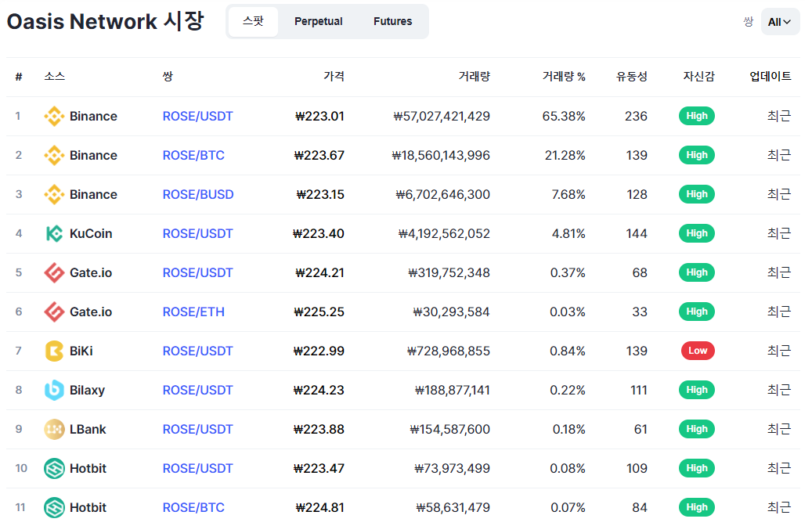This screenshot has width=812, height=526.
Task: Click the High badge in KuCoin row
Action: coord(697,233)
